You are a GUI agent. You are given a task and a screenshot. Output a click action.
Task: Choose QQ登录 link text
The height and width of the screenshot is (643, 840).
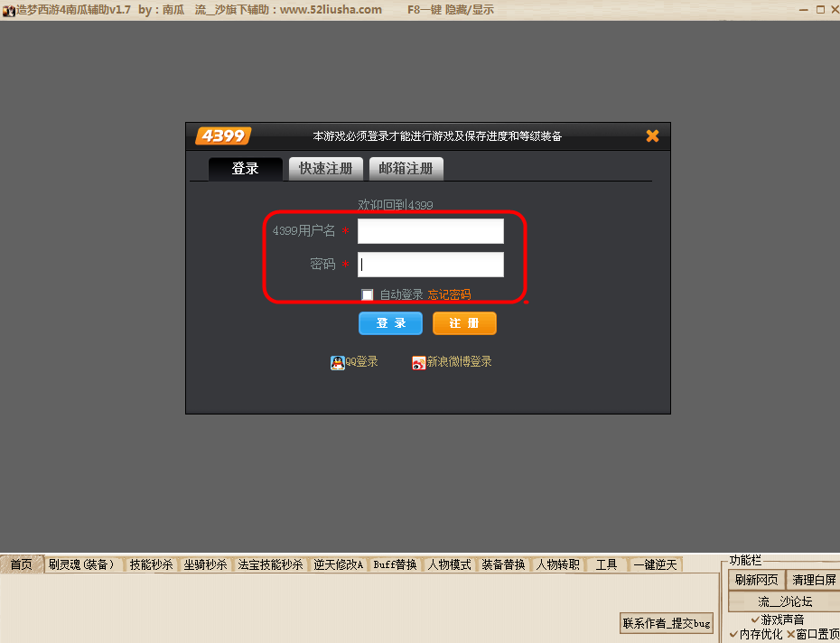pos(361,362)
